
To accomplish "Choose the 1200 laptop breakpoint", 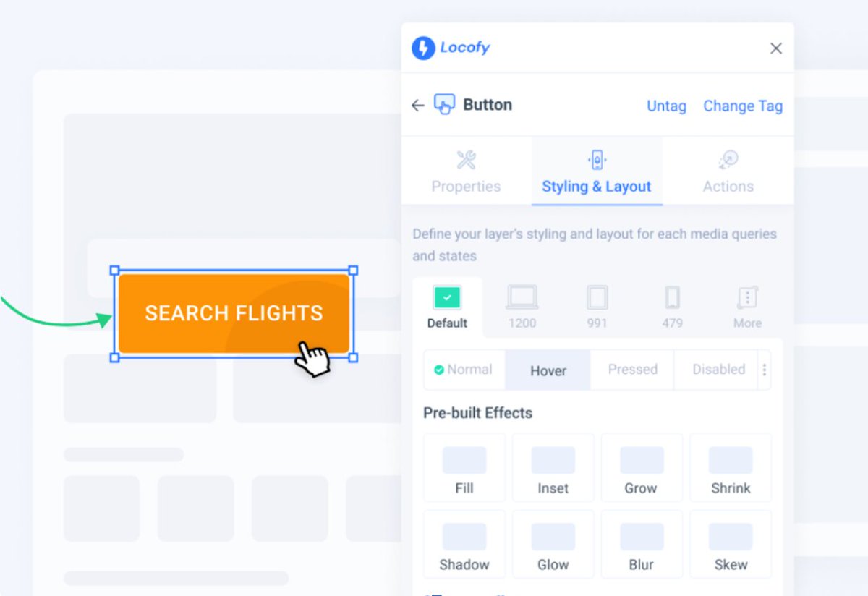I will pos(522,307).
